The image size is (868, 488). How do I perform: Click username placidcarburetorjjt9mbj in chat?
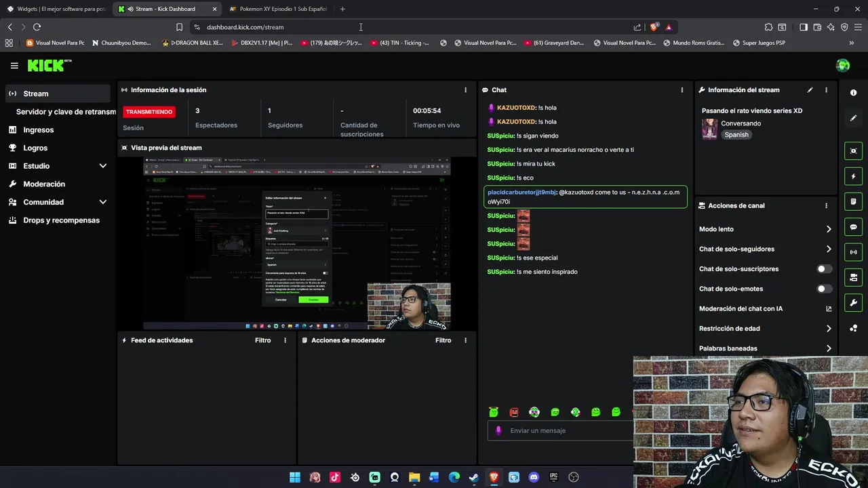(521, 192)
